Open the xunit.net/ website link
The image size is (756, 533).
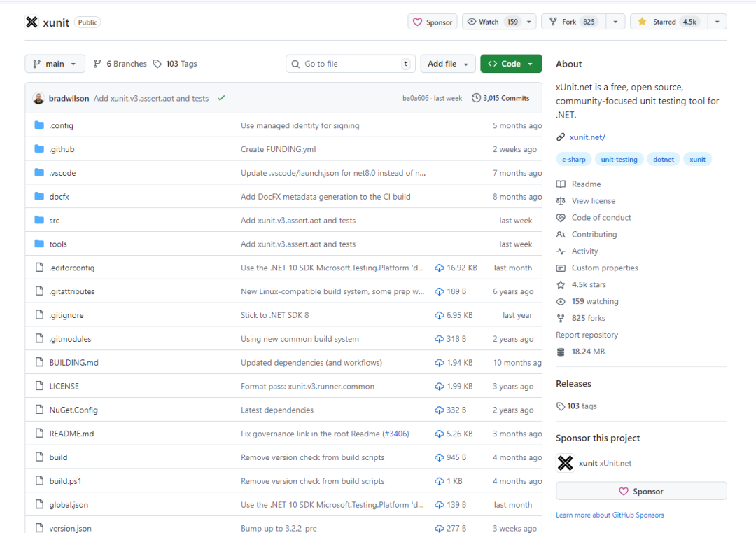click(x=587, y=137)
